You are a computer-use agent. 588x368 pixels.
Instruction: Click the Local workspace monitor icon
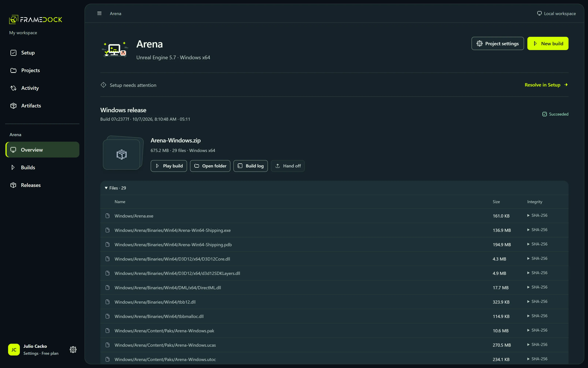click(539, 13)
